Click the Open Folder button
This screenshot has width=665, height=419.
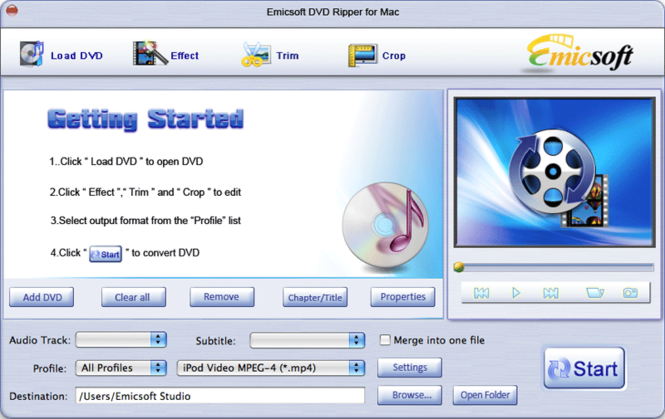(x=485, y=395)
